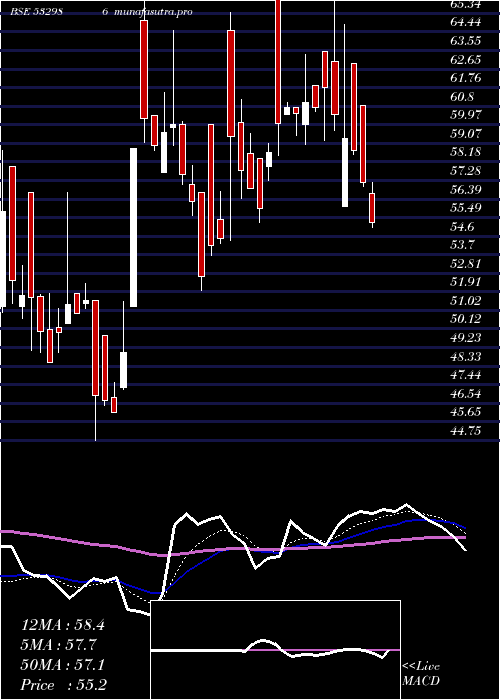Screen dimensions: 500x700
Task: Click the 58.18 price axis label
Action: pyautogui.click(x=466, y=152)
